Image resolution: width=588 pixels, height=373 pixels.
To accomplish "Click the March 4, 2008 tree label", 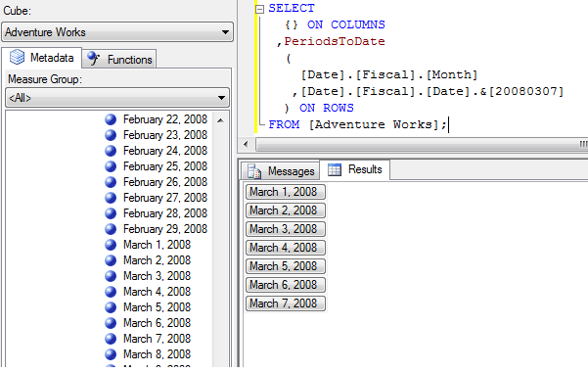I will tap(157, 292).
